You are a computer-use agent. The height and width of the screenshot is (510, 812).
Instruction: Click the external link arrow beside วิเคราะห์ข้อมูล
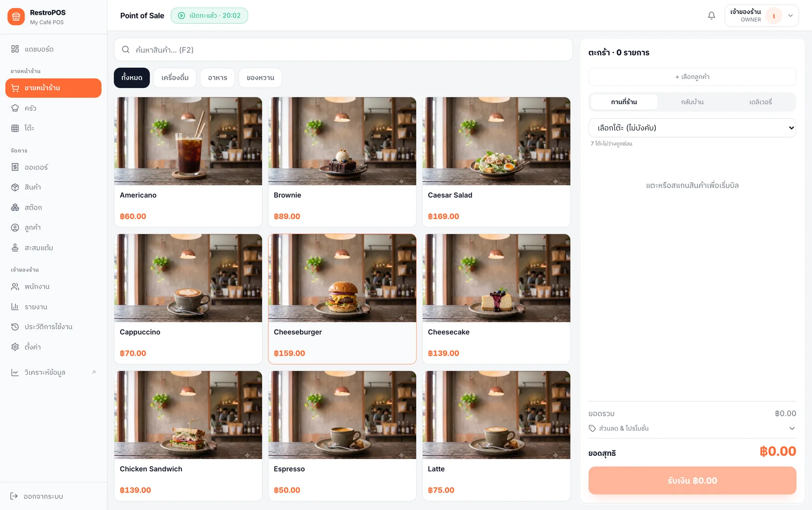point(94,372)
